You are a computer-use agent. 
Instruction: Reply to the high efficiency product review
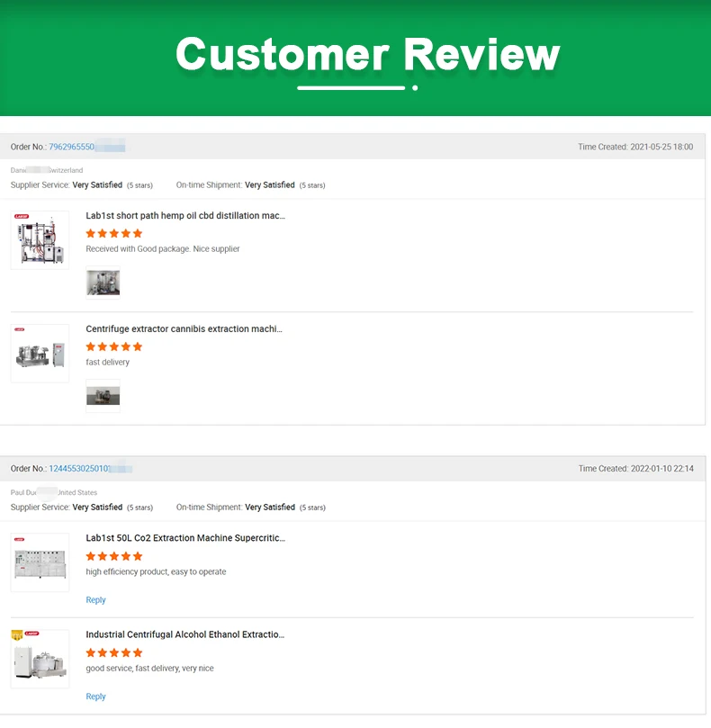95,600
